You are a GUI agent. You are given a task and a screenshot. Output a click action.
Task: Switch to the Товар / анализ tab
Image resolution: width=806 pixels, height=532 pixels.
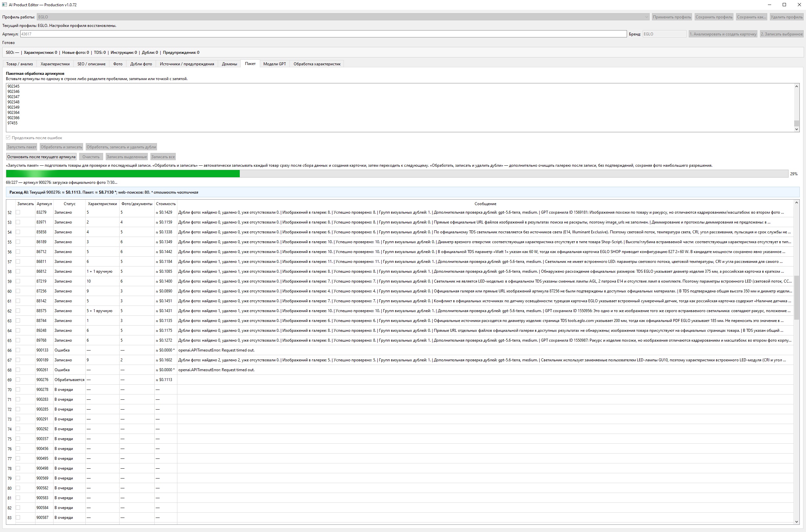[20, 64]
